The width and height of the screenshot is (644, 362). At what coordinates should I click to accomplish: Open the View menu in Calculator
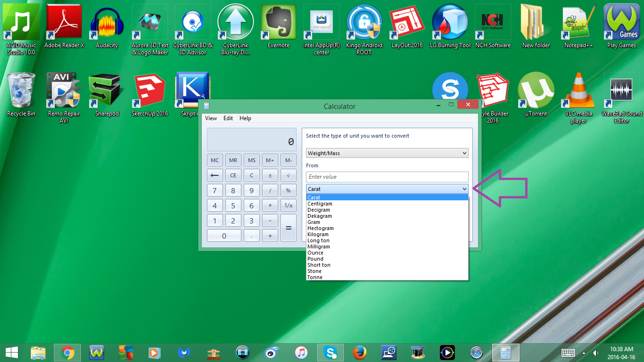(211, 118)
